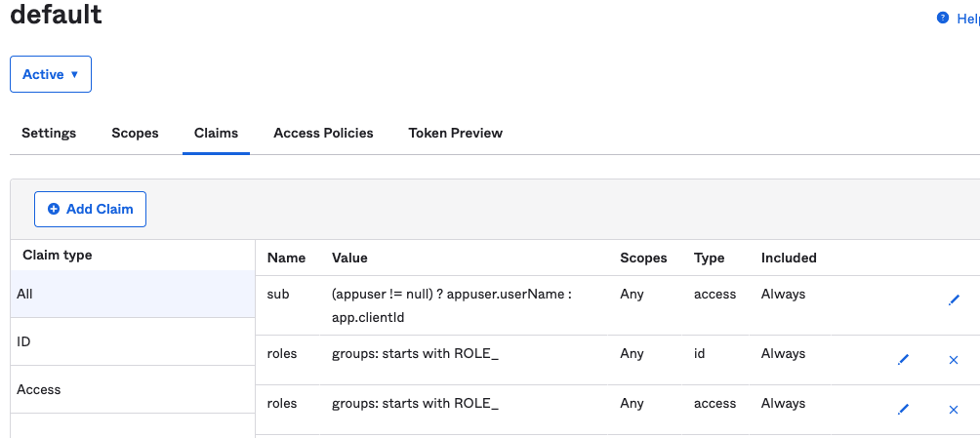Edit the roles id claim pencil icon
The height and width of the screenshot is (438, 980).
pyautogui.click(x=903, y=360)
